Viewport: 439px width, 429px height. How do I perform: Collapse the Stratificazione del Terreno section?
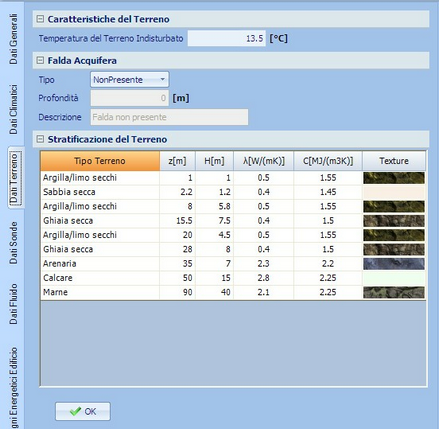pos(40,139)
